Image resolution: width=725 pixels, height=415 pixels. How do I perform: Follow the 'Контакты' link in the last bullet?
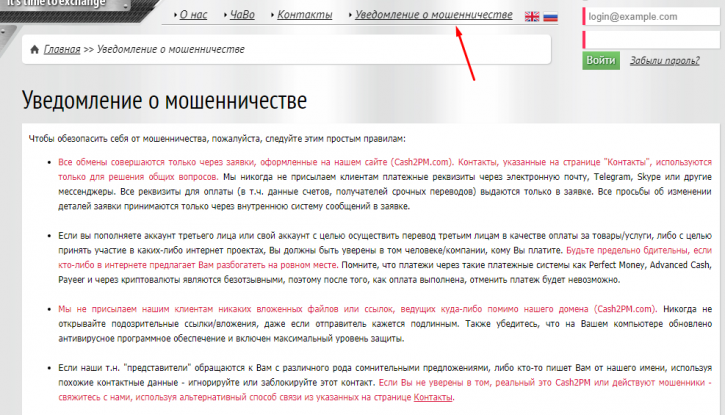click(x=433, y=397)
